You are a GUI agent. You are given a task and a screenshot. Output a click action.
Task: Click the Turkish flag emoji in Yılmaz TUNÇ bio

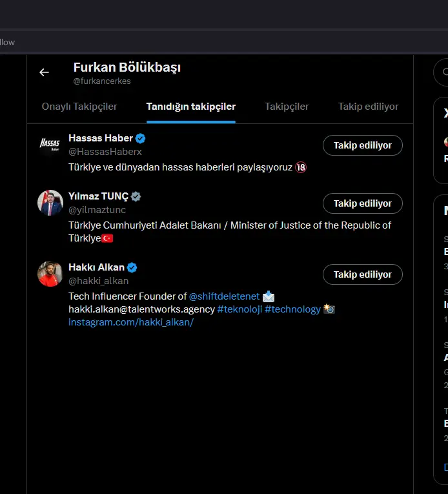[x=107, y=238]
